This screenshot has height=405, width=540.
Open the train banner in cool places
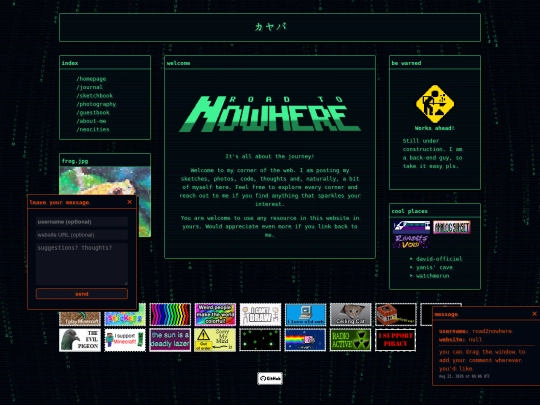click(412, 227)
